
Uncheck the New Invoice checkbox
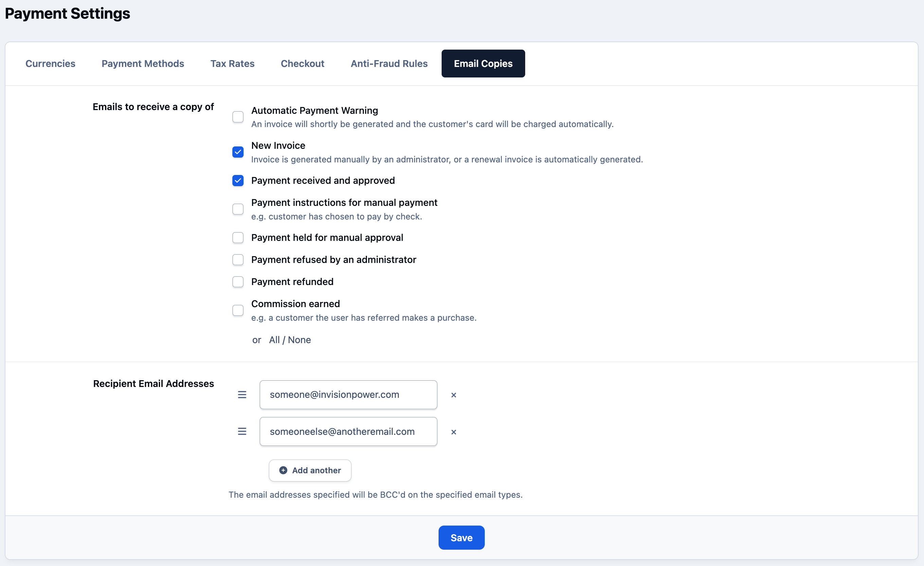(x=238, y=152)
